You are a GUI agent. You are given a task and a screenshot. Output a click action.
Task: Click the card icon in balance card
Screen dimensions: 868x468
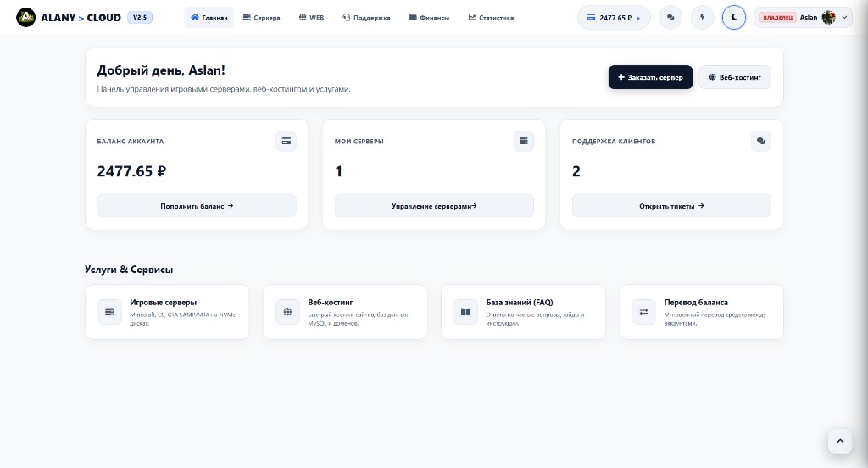pyautogui.click(x=287, y=142)
